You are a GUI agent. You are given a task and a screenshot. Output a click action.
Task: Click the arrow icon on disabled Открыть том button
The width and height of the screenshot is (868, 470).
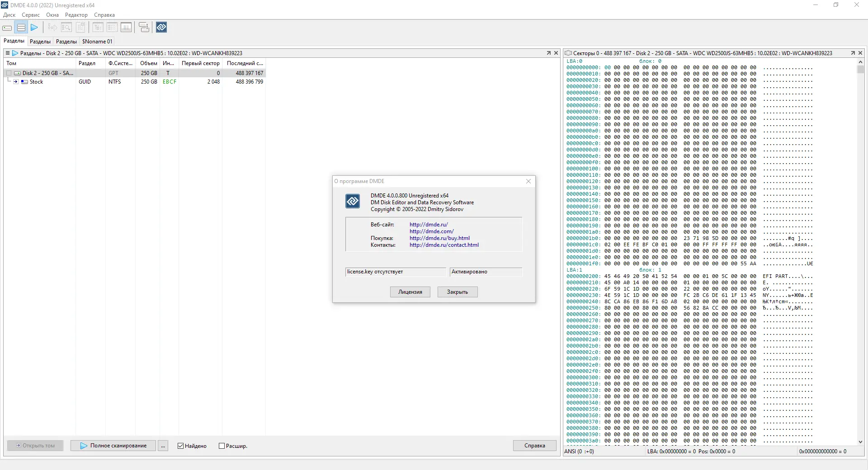pyautogui.click(x=18, y=446)
